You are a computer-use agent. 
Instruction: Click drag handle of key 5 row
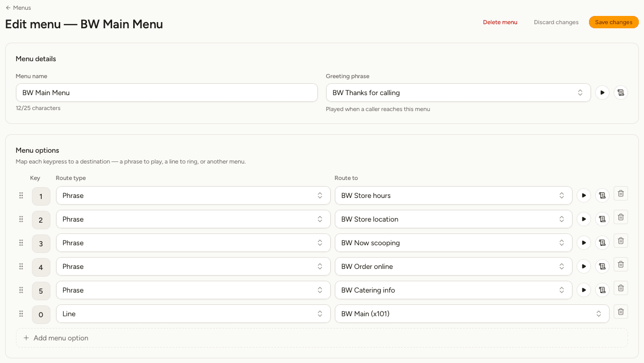21,290
